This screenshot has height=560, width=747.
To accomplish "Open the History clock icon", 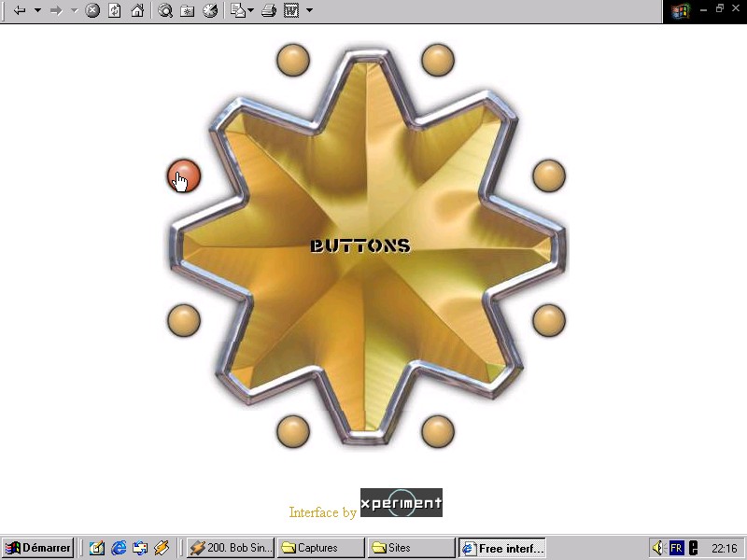I will point(210,10).
